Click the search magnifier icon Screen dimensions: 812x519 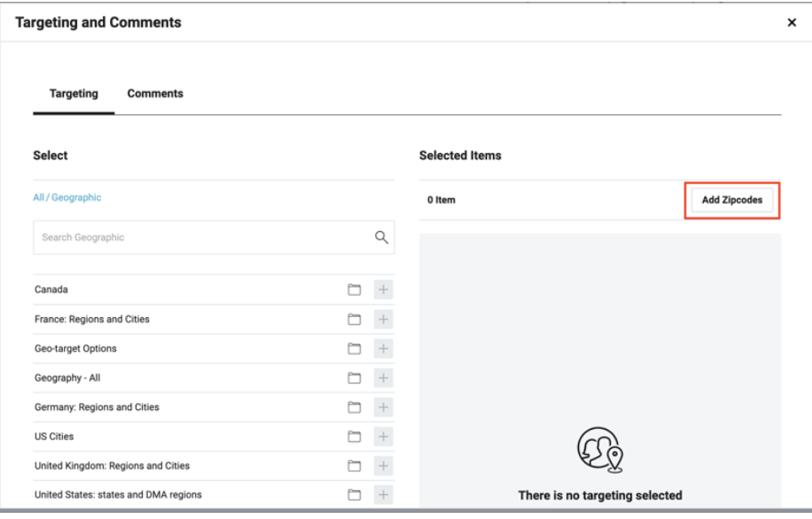click(381, 237)
